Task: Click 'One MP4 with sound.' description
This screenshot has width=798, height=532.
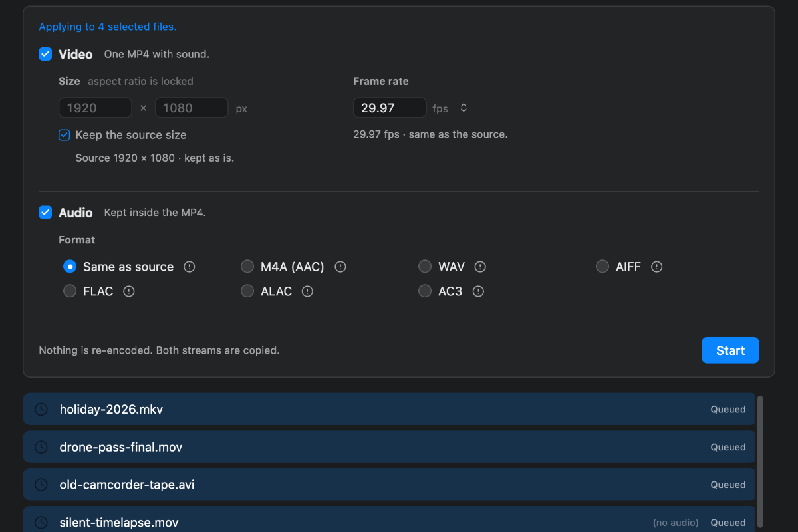Action: click(x=157, y=54)
